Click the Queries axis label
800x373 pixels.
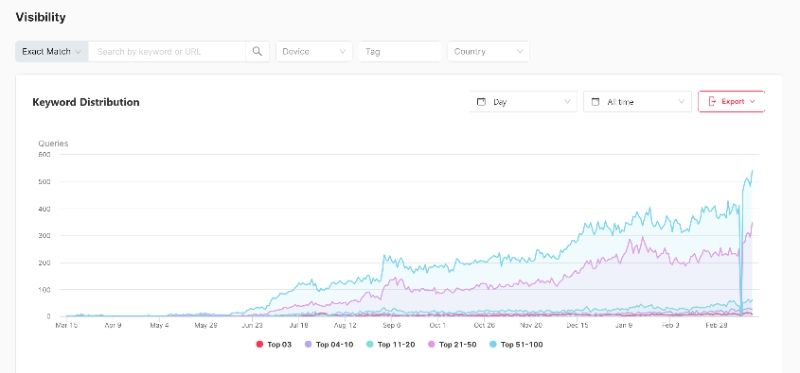click(x=53, y=143)
